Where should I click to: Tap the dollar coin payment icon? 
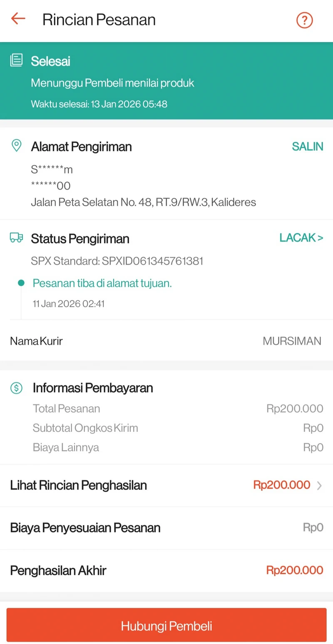(x=16, y=388)
